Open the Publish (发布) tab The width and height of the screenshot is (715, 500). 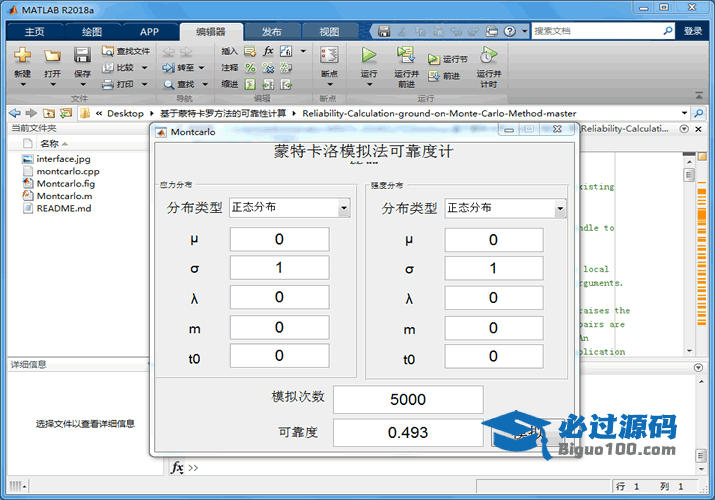pos(272,31)
